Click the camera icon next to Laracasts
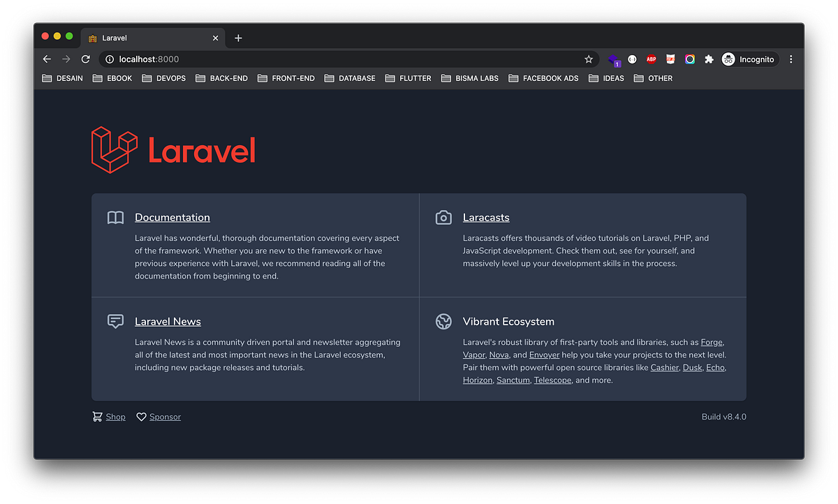The image size is (838, 504). click(443, 217)
